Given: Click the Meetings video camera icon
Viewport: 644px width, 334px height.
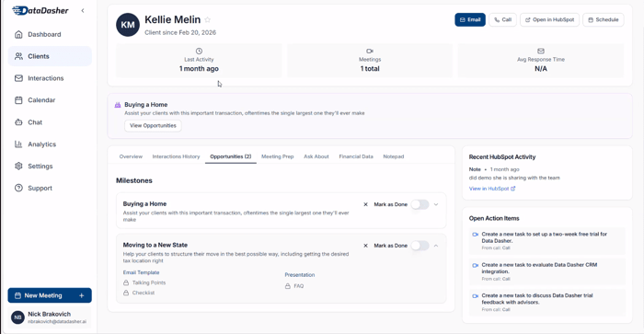Looking at the screenshot, I should pyautogui.click(x=370, y=51).
